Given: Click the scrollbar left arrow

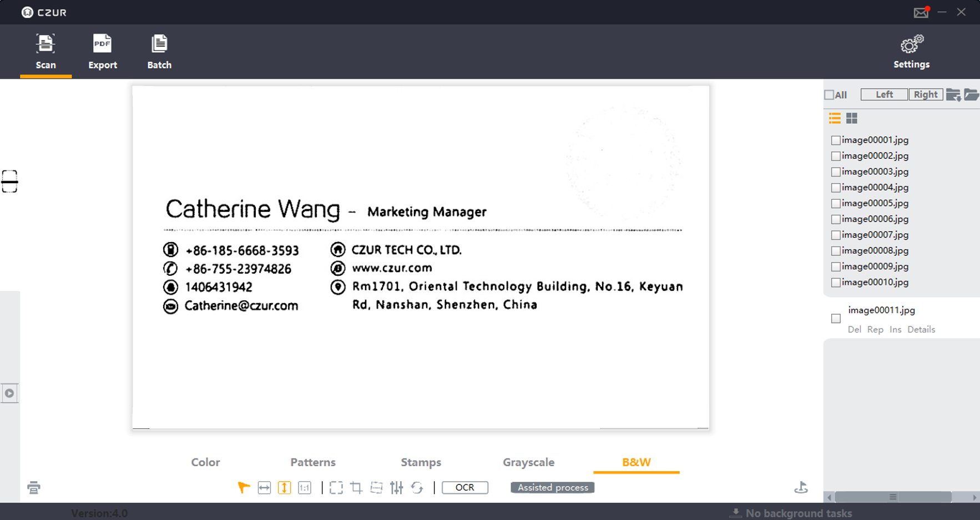Looking at the screenshot, I should coord(829,497).
